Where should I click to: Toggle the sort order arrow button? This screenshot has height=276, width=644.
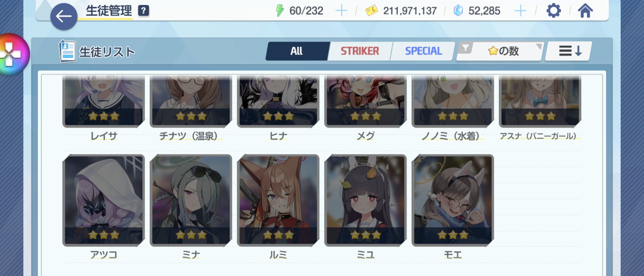(569, 51)
